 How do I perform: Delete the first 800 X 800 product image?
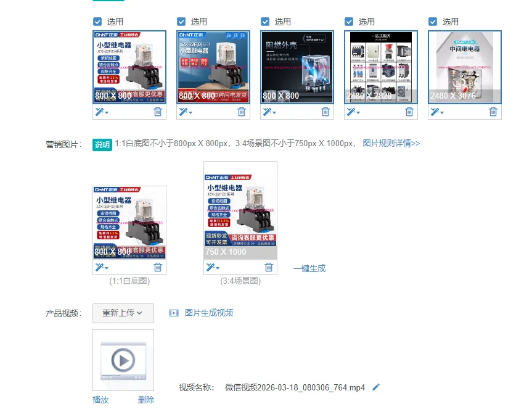click(158, 112)
